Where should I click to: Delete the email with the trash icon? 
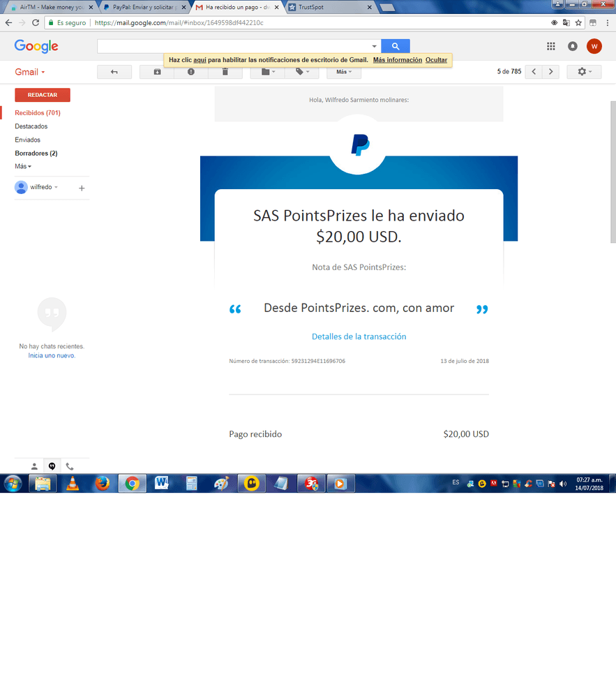tap(225, 72)
